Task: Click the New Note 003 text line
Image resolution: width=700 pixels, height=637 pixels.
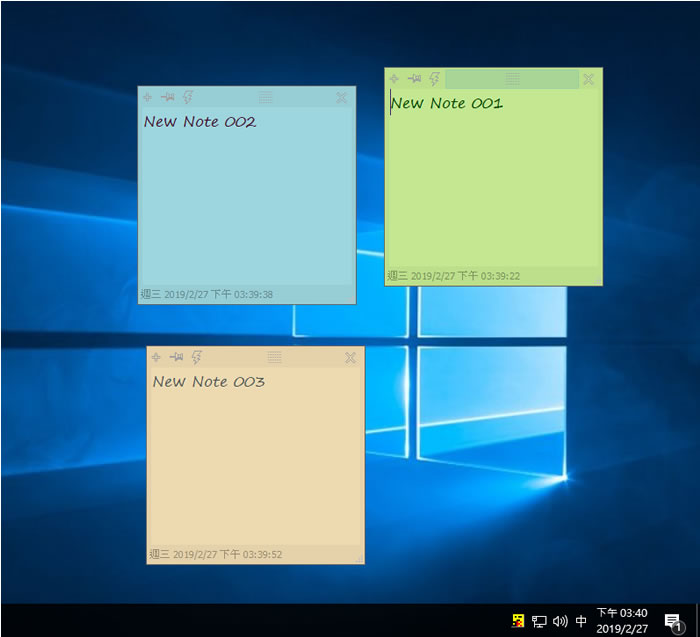Action: (x=209, y=382)
